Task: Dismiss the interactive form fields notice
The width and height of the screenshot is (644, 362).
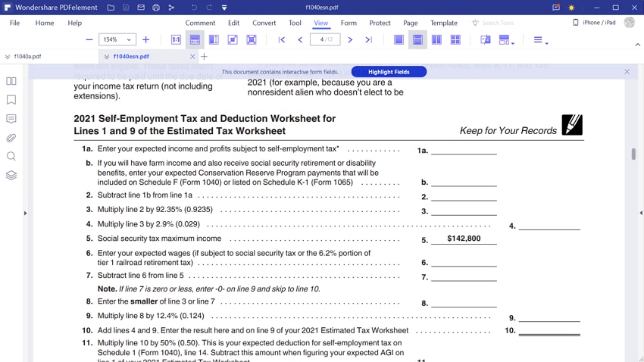Action: coord(627,72)
